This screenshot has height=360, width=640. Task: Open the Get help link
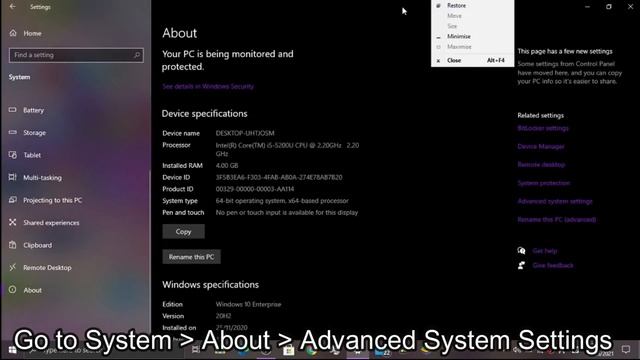pyautogui.click(x=544, y=251)
